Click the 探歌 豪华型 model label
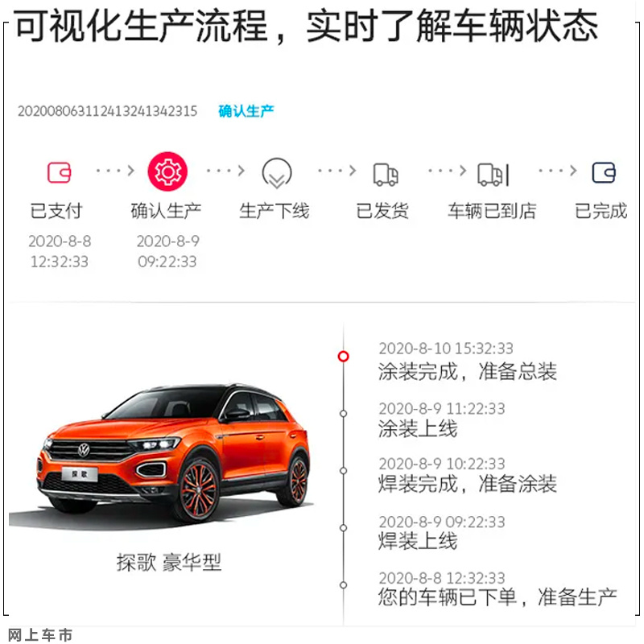The height and width of the screenshot is (644, 644). (x=169, y=562)
